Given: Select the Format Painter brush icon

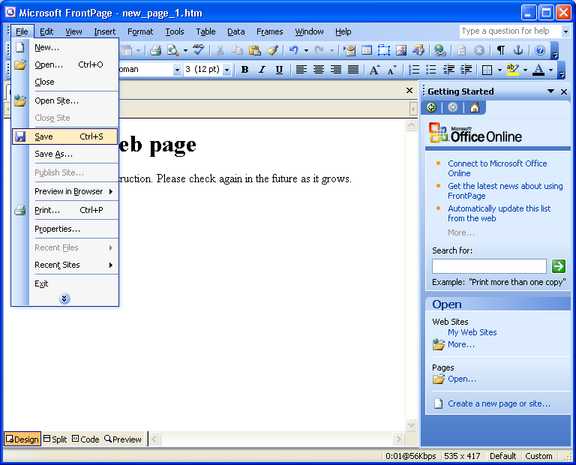Looking at the screenshot, I should (273, 50).
